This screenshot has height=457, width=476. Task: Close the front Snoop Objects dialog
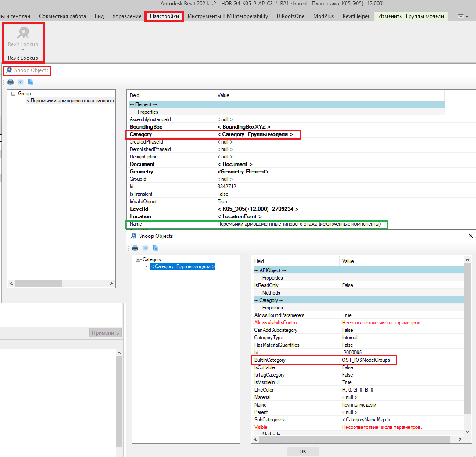click(x=471, y=236)
